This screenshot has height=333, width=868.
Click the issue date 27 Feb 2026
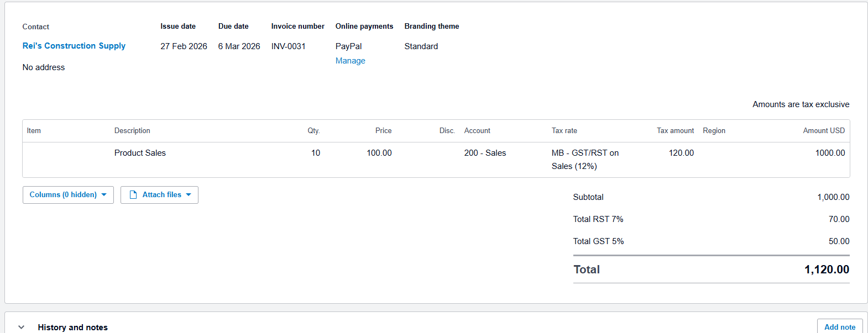[184, 46]
